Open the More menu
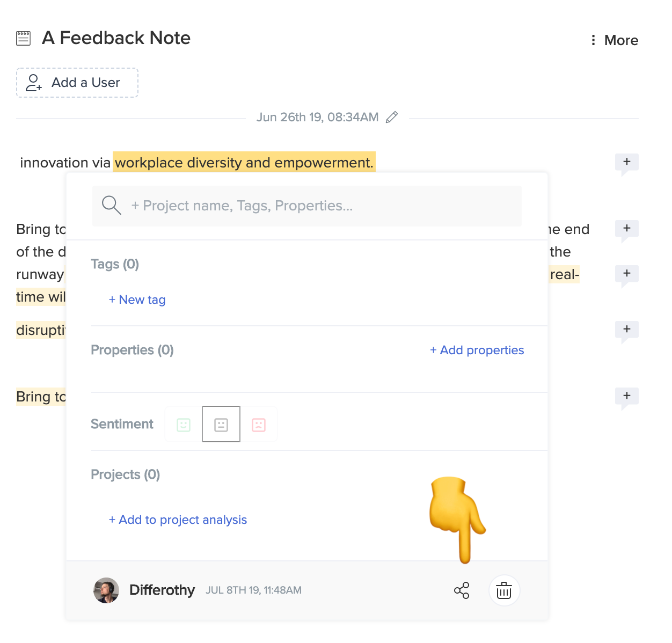672x643 pixels. (615, 40)
